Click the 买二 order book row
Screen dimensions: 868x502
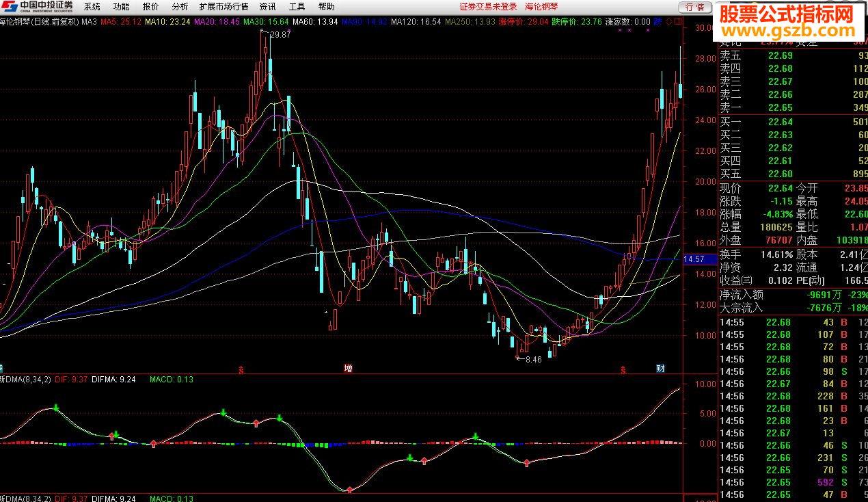point(793,135)
